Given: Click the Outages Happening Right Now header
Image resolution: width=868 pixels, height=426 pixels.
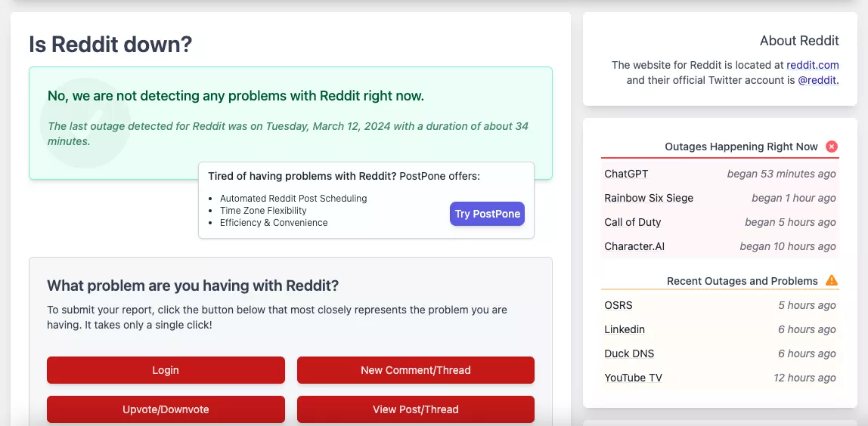Looking at the screenshot, I should (x=741, y=147).
